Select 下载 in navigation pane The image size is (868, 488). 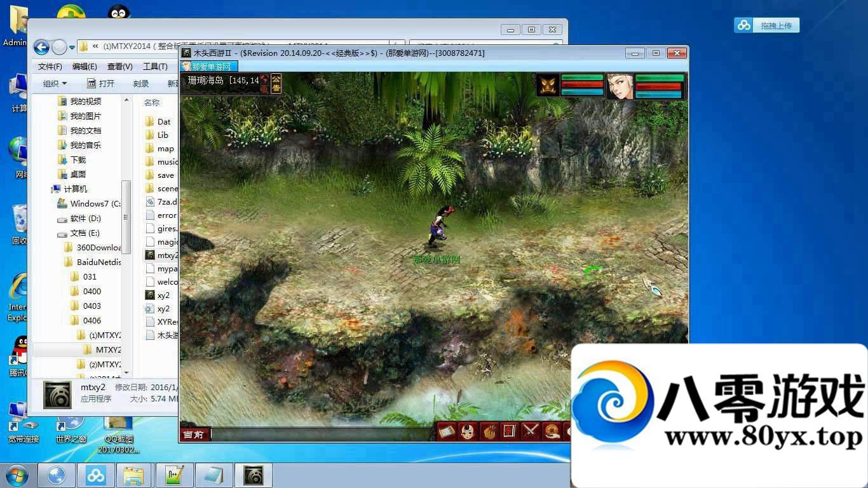click(71, 159)
